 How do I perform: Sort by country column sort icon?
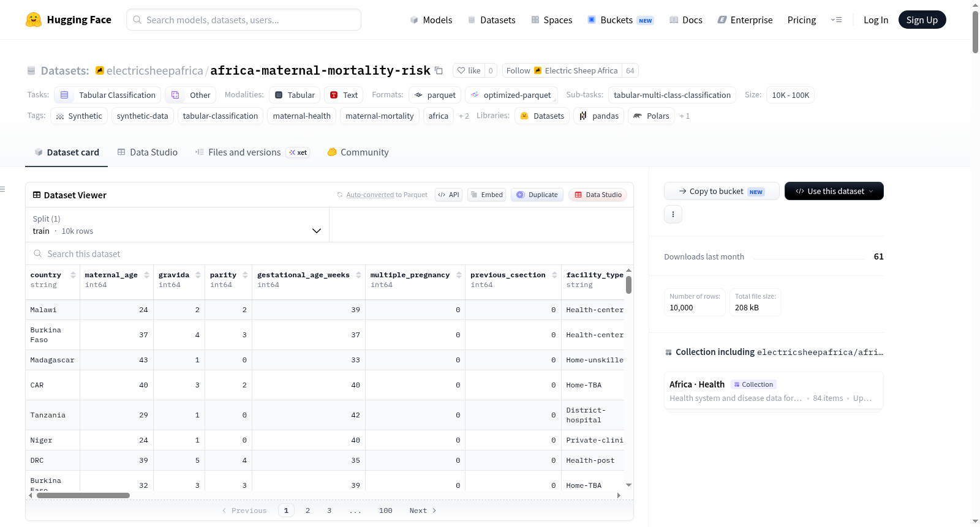point(73,275)
